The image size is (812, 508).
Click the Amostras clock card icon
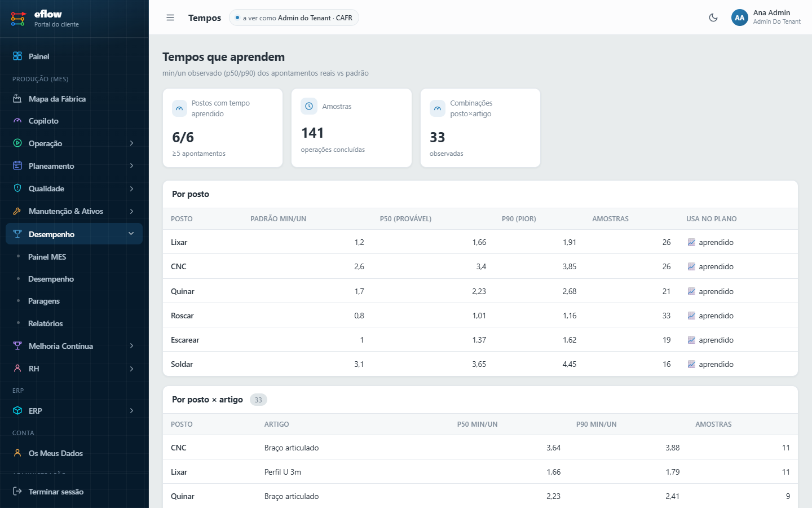point(309,106)
